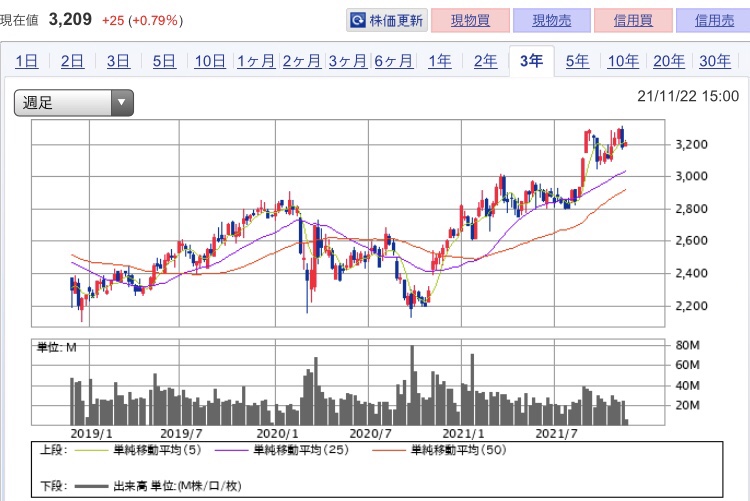750x501 pixels.
Task: Switch chart to 10年 range
Action: pos(623,61)
